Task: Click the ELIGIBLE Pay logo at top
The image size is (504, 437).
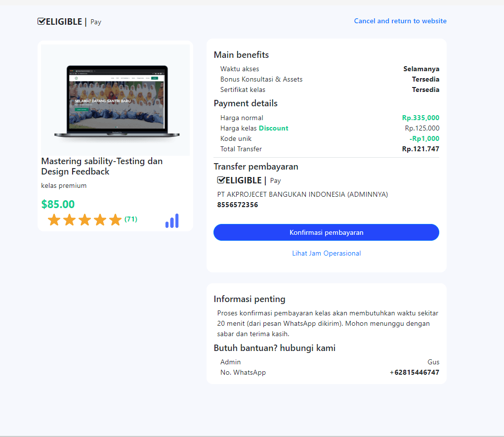Action: 69,21
